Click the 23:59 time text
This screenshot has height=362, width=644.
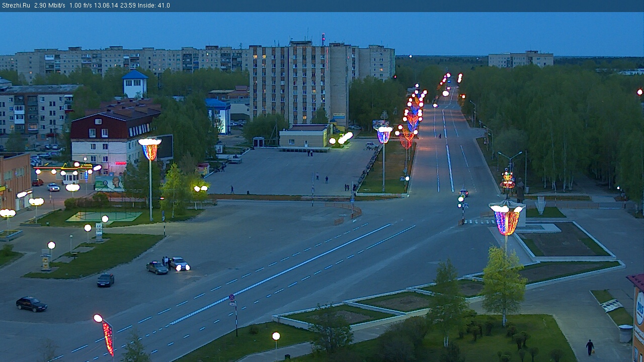(128, 6)
